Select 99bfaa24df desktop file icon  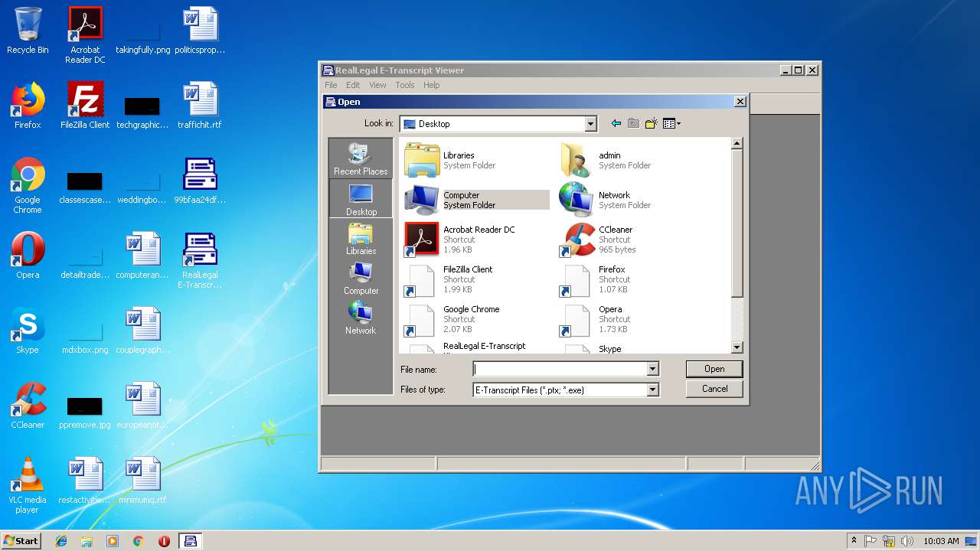coord(200,181)
